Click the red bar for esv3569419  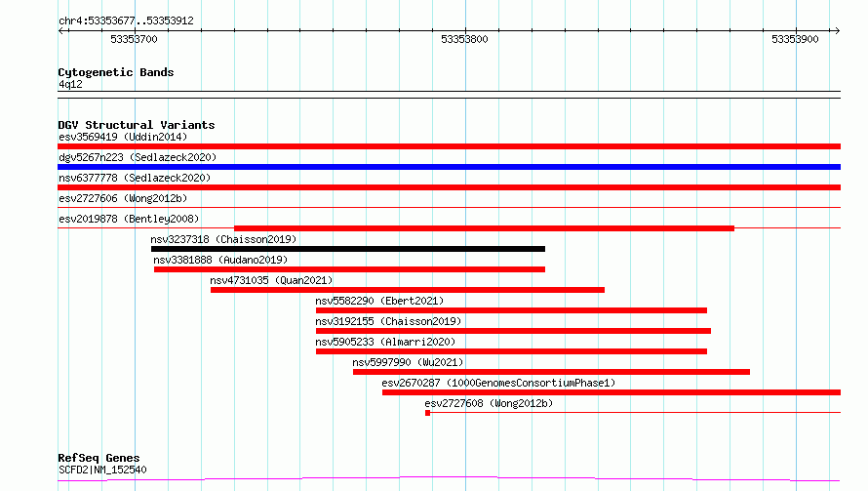pos(449,146)
